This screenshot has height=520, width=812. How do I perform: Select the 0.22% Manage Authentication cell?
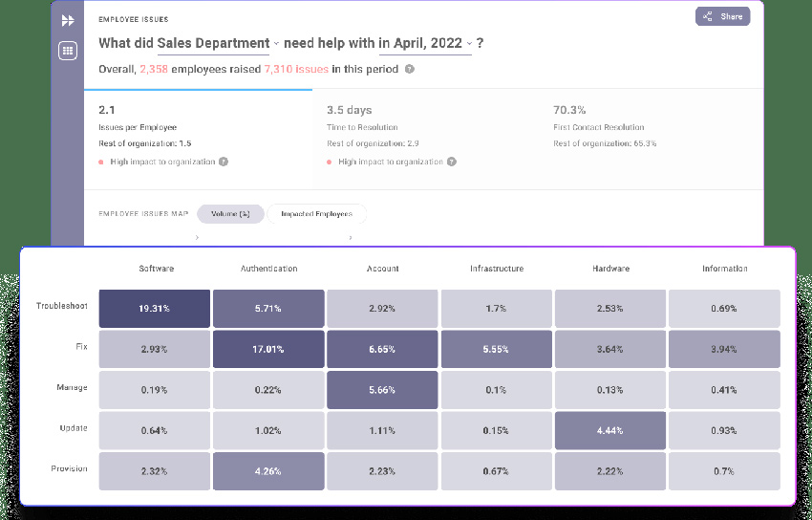(x=268, y=390)
